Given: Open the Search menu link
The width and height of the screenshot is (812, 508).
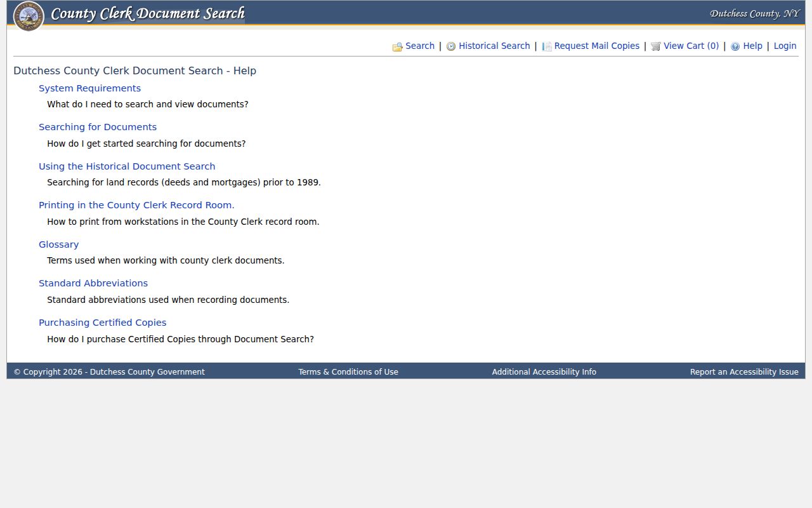Looking at the screenshot, I should pos(420,46).
